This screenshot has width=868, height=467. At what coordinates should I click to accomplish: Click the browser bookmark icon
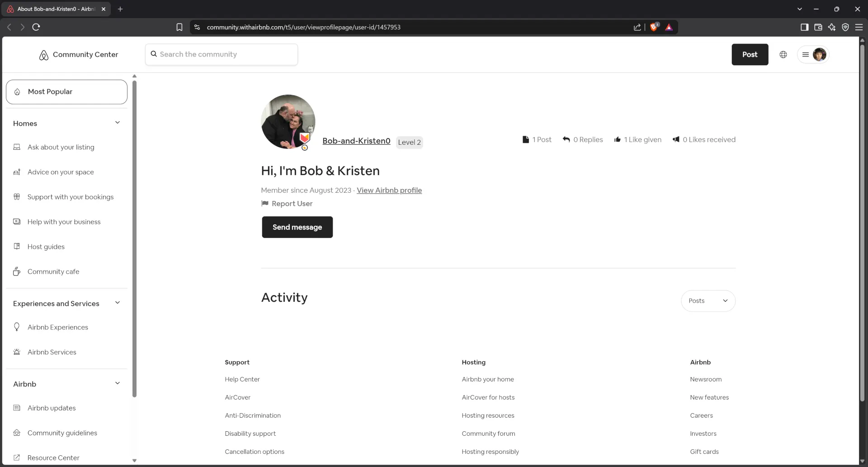[x=179, y=27]
